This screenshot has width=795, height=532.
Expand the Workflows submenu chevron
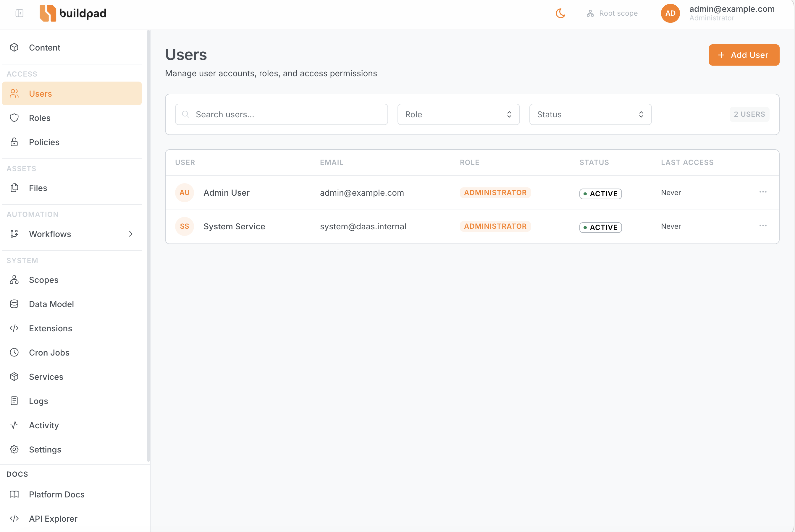click(131, 234)
